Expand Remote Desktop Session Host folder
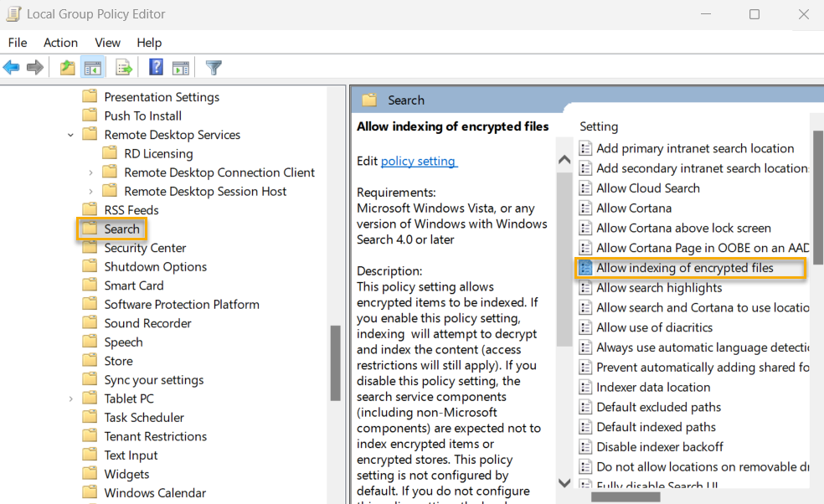Viewport: 824px width, 504px height. (x=90, y=192)
